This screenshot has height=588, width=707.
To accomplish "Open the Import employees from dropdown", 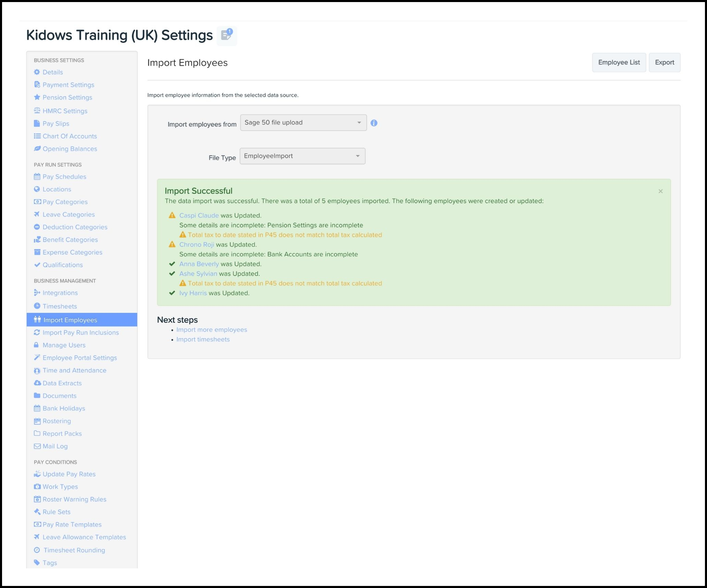I will pos(303,123).
